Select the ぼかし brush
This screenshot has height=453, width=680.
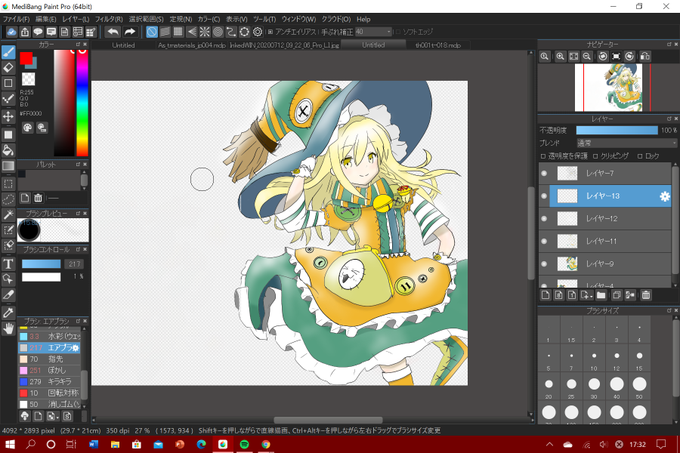[49, 370]
